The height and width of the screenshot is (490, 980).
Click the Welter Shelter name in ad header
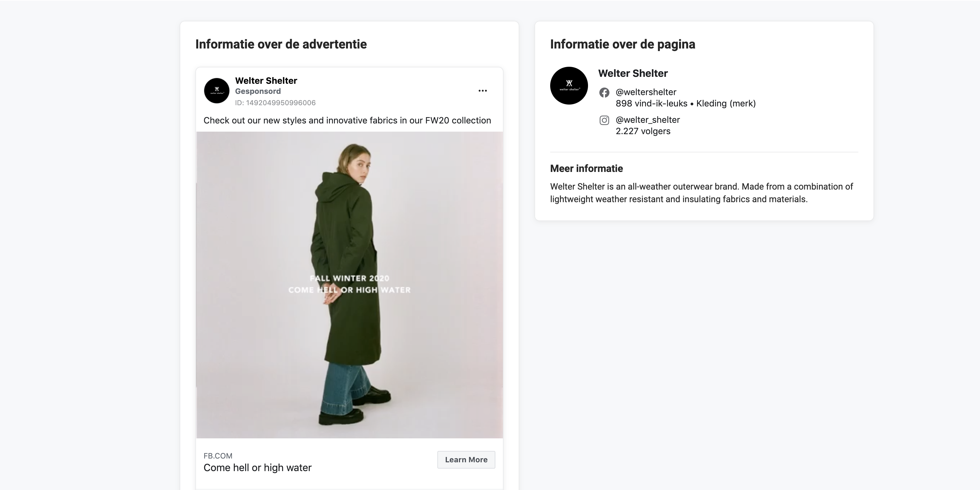[266, 81]
